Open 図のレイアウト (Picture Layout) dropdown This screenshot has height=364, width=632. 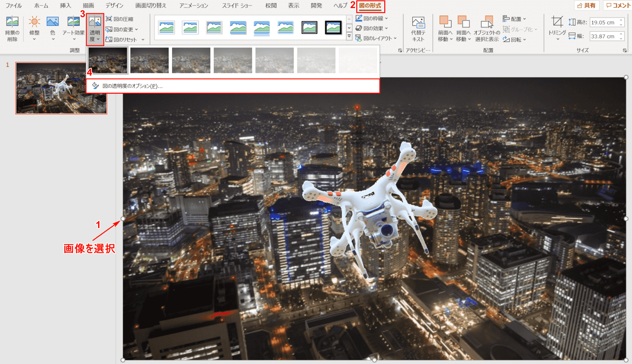click(x=376, y=38)
